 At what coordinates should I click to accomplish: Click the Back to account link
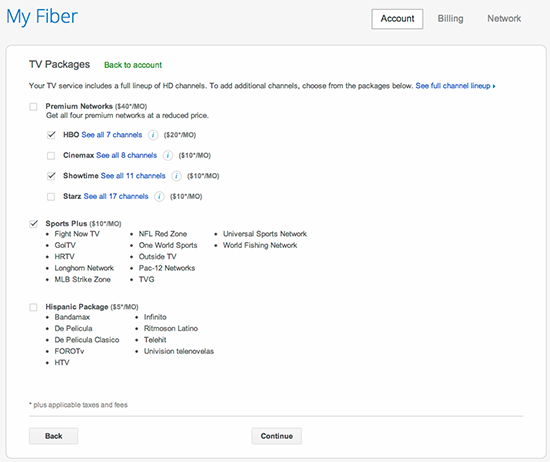pyautogui.click(x=133, y=65)
